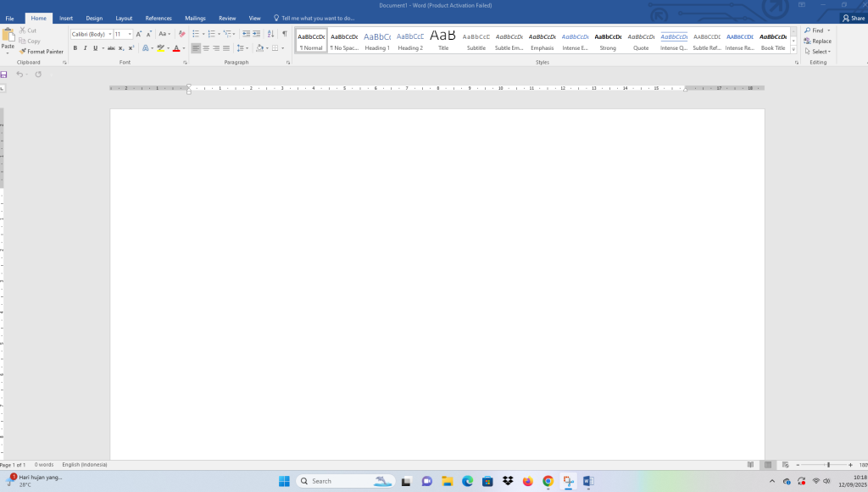
Task: Switch to the Layout ribbon tab
Action: point(124,18)
